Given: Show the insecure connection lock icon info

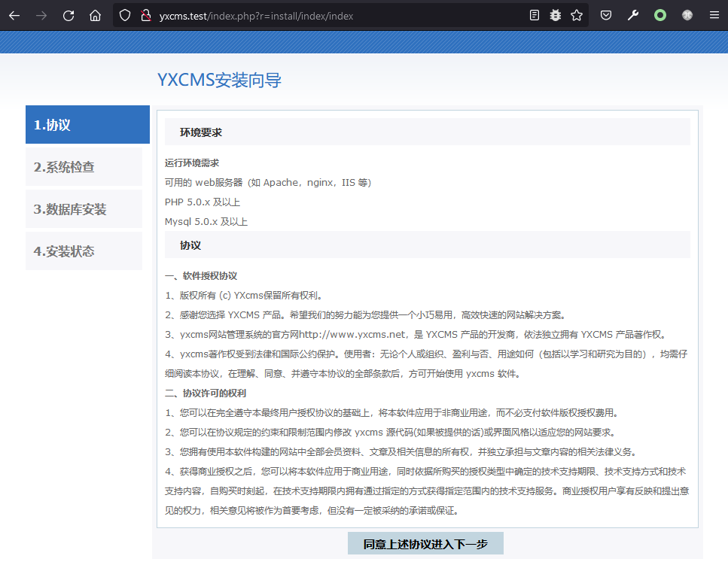Looking at the screenshot, I should pos(146,16).
